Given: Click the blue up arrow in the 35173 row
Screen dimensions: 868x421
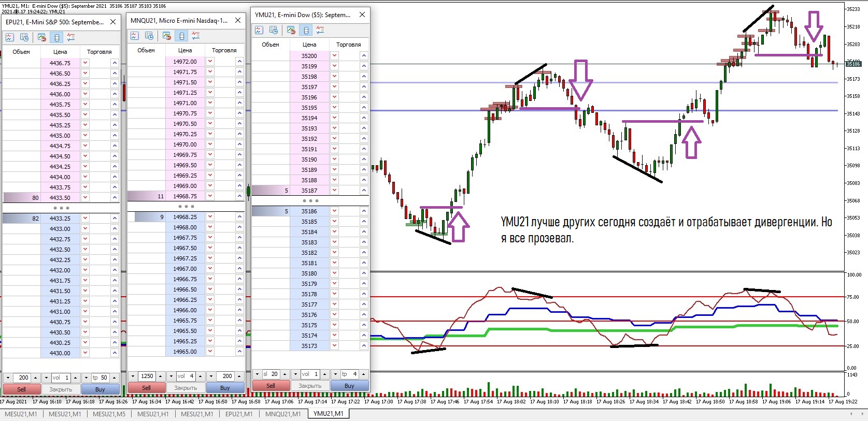Looking at the screenshot, I should coord(364,345).
